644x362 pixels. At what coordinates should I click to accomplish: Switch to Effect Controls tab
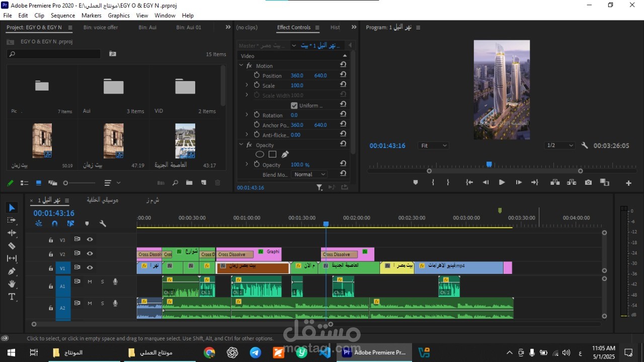pyautogui.click(x=294, y=27)
